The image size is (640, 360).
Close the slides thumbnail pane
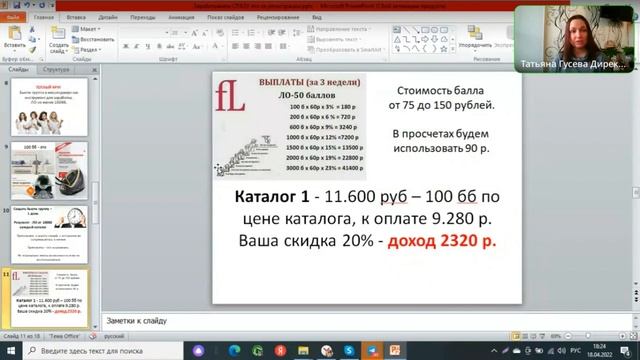click(x=94, y=70)
